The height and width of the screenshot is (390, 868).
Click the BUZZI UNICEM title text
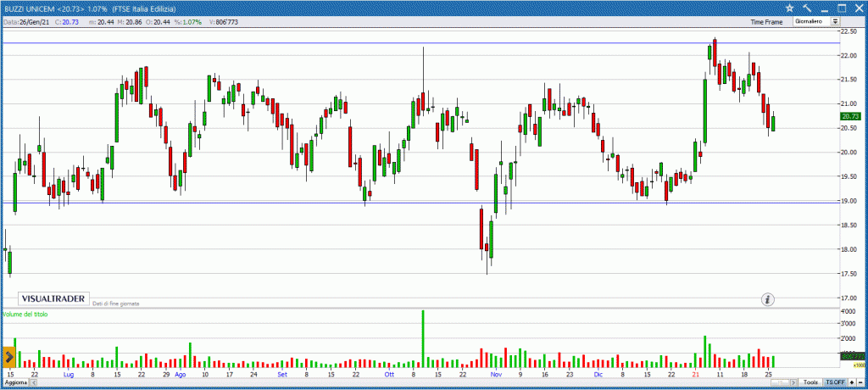28,8
